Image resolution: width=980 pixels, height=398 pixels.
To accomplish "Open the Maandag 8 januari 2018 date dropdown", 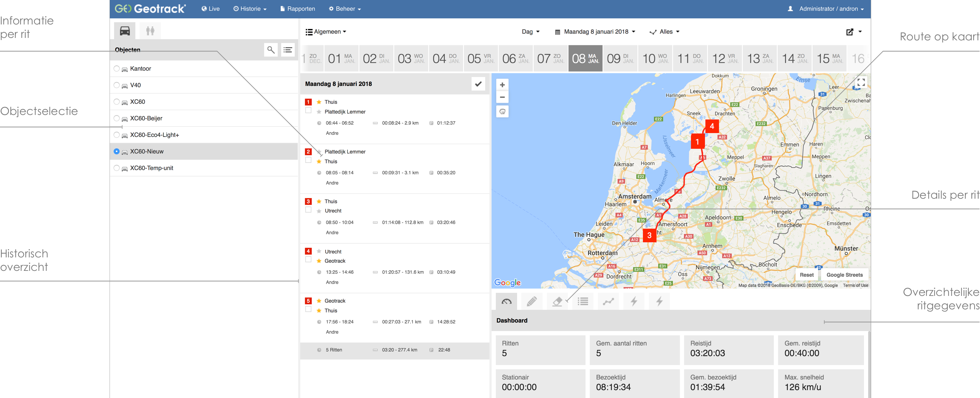I will [x=596, y=31].
